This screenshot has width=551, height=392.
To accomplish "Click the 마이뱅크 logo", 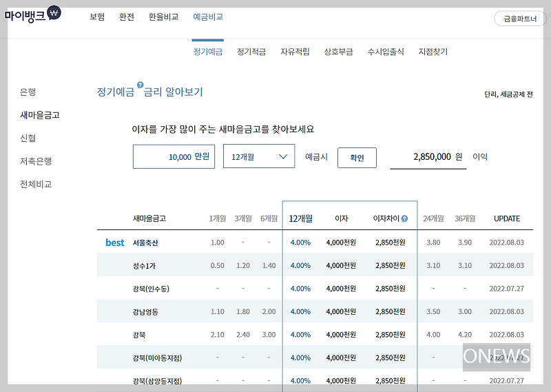I will point(32,14).
